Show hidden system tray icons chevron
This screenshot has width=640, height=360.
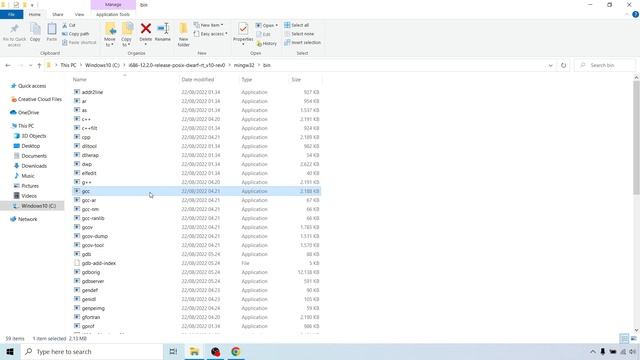click(592, 351)
